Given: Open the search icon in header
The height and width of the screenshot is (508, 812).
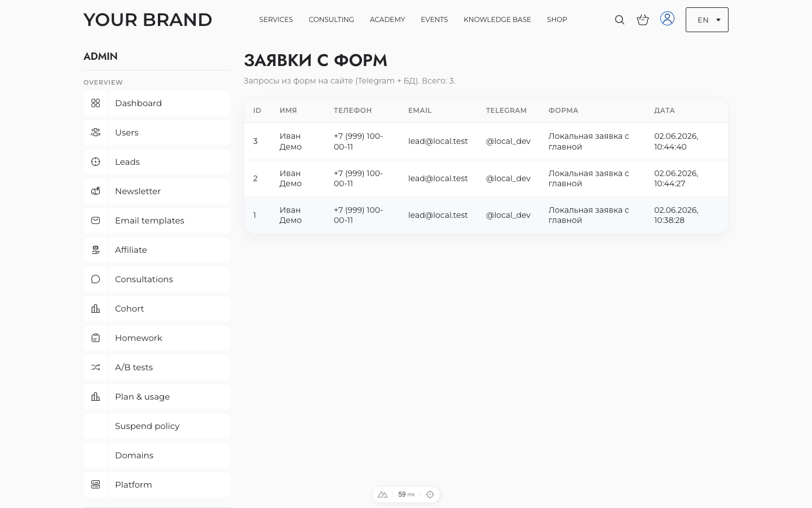Looking at the screenshot, I should 619,20.
